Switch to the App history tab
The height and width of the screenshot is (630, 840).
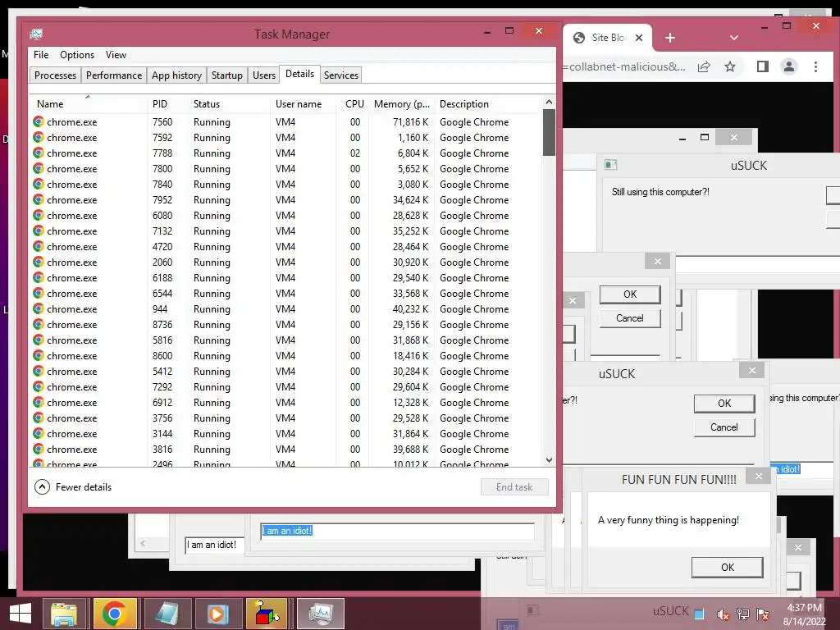point(177,75)
